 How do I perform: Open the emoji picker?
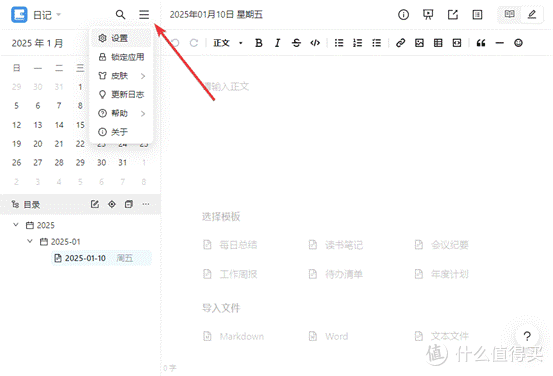click(518, 43)
